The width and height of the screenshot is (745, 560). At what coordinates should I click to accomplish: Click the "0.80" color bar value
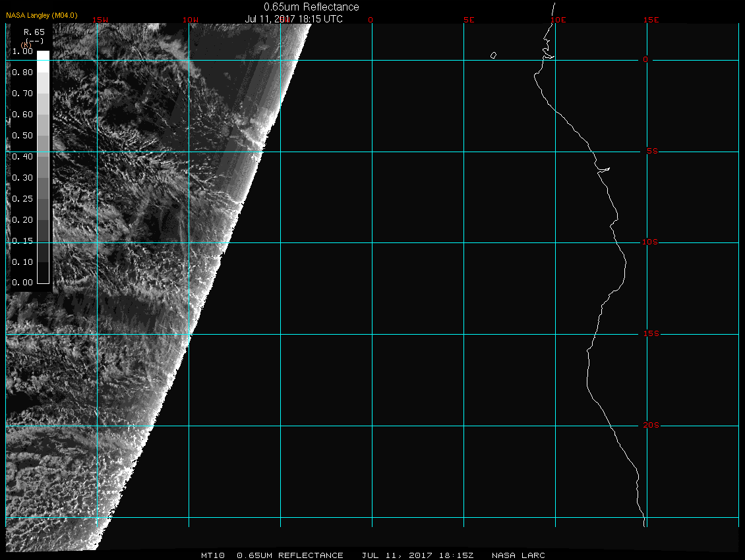click(x=22, y=72)
